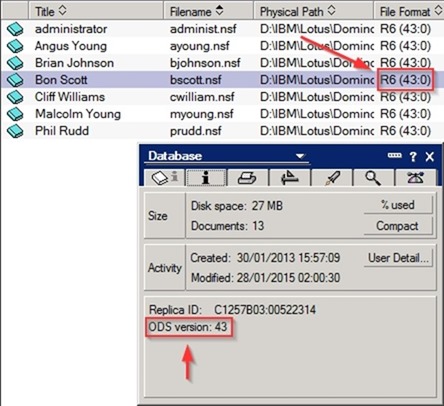The height and width of the screenshot is (406, 444).
Task: Click the database icon beside Malcolm Young
Action: (15, 114)
